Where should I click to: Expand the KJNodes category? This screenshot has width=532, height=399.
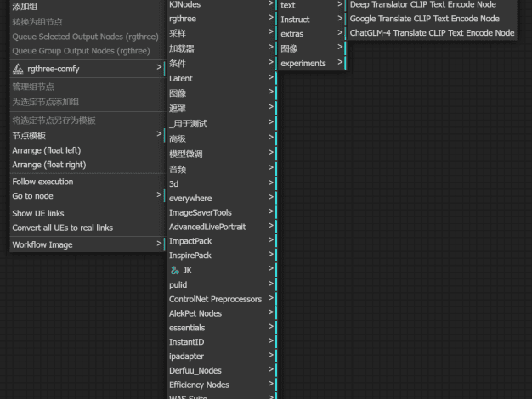222,4
